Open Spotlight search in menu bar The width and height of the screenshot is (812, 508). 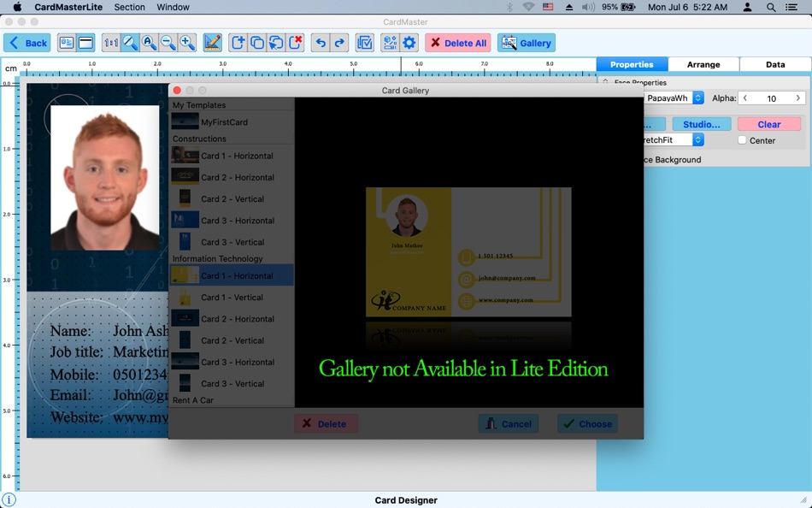click(x=771, y=7)
